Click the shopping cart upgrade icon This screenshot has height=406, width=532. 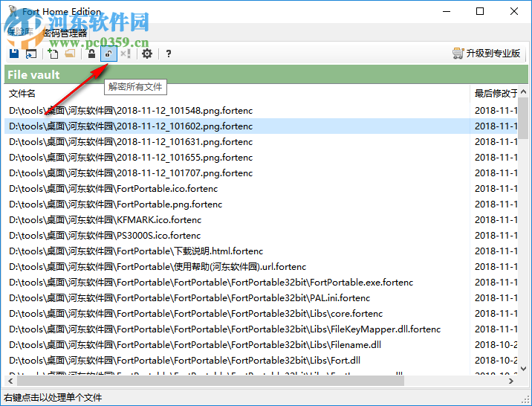458,54
